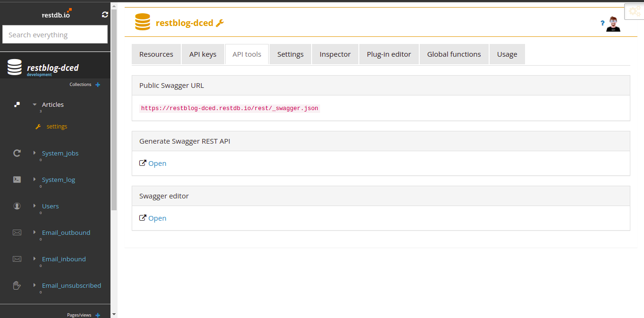The image size is (644, 318).
Task: Open help via the question mark icon
Action: 602,23
